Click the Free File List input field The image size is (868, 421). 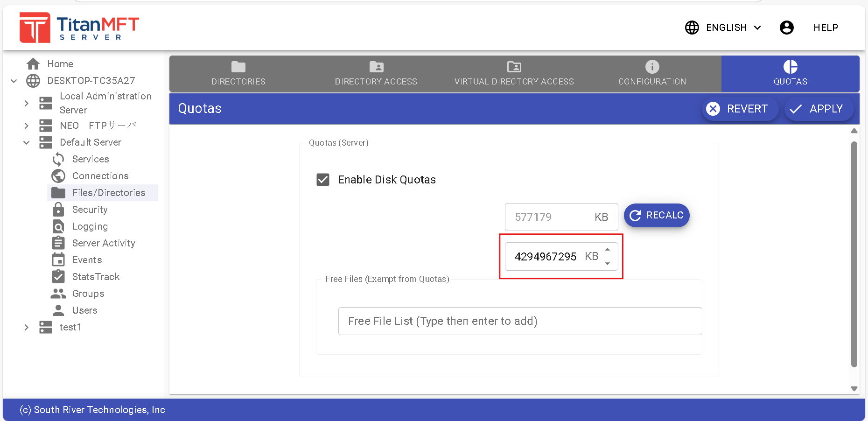pos(519,321)
